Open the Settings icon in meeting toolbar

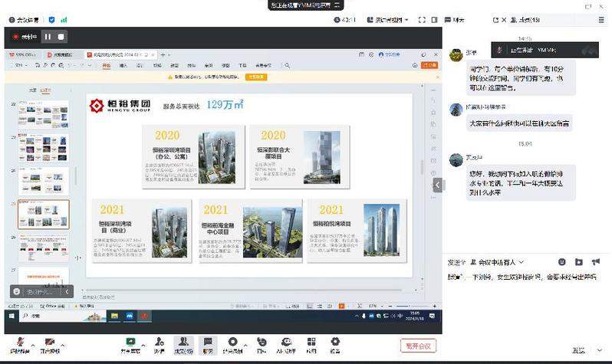click(335, 343)
